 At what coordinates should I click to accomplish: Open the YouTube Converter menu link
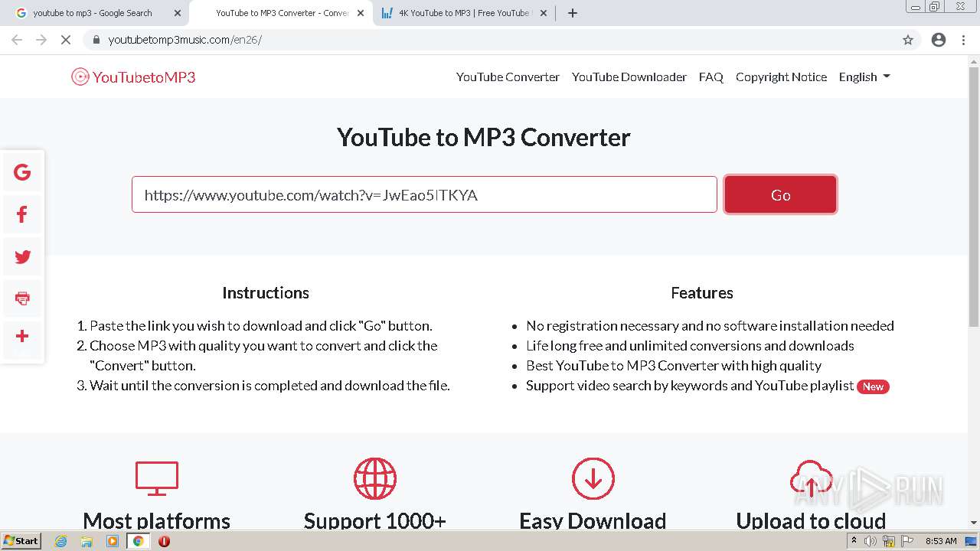[508, 77]
